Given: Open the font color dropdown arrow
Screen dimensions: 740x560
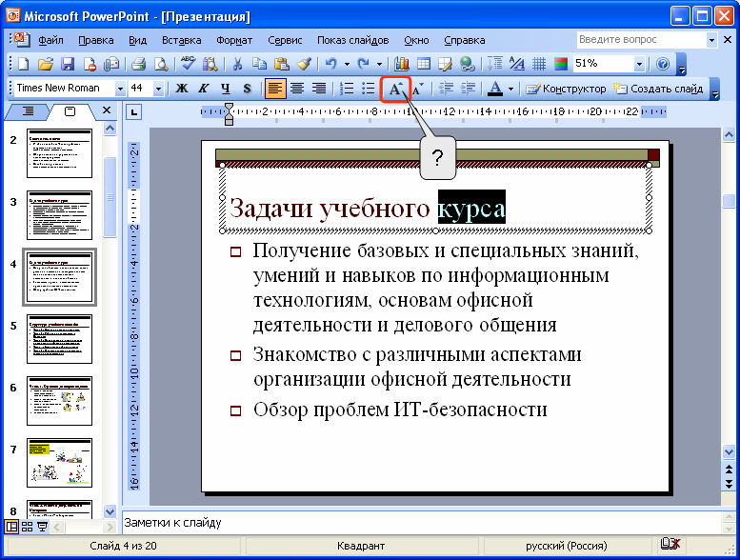Looking at the screenshot, I should click(x=510, y=89).
